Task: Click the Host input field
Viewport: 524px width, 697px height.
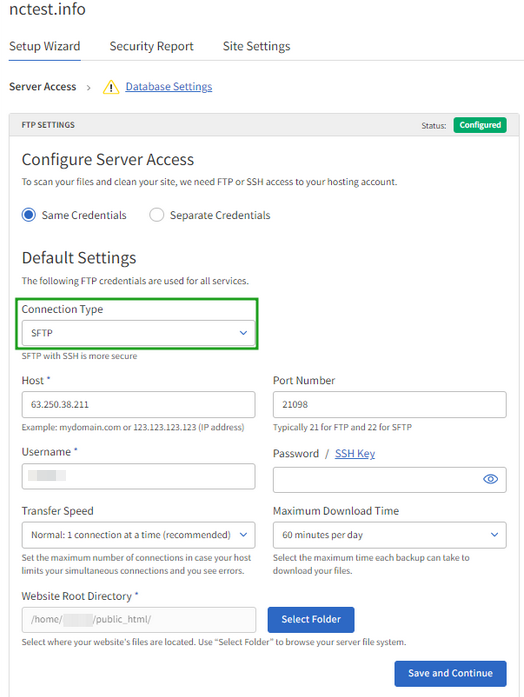Action: 138,405
